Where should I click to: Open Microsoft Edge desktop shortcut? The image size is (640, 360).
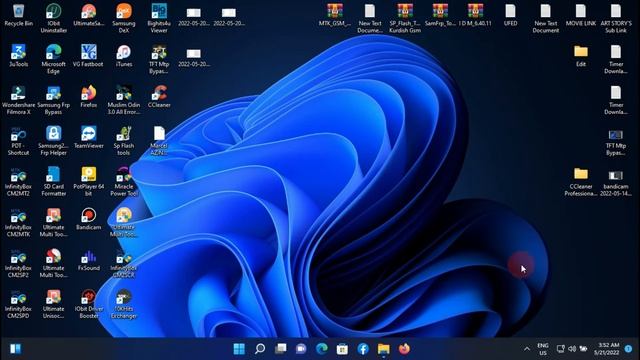(x=53, y=59)
